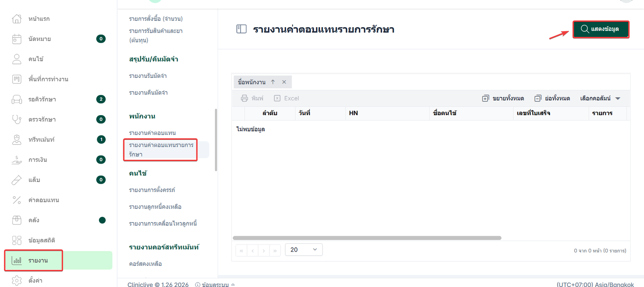Open รายการสั่งซื้อ (จำนวน) report
This screenshot has height=287, width=644.
(x=156, y=18)
